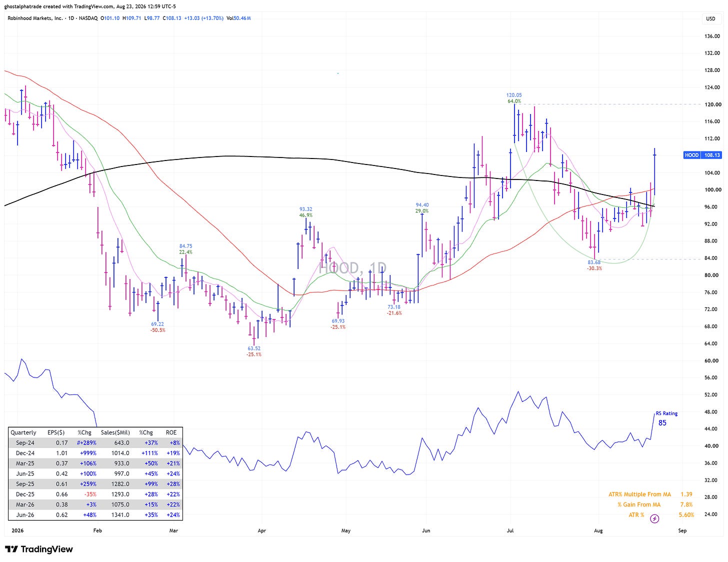The height and width of the screenshot is (562, 728).
Task: Click the 83.68 swing low label
Action: (594, 262)
